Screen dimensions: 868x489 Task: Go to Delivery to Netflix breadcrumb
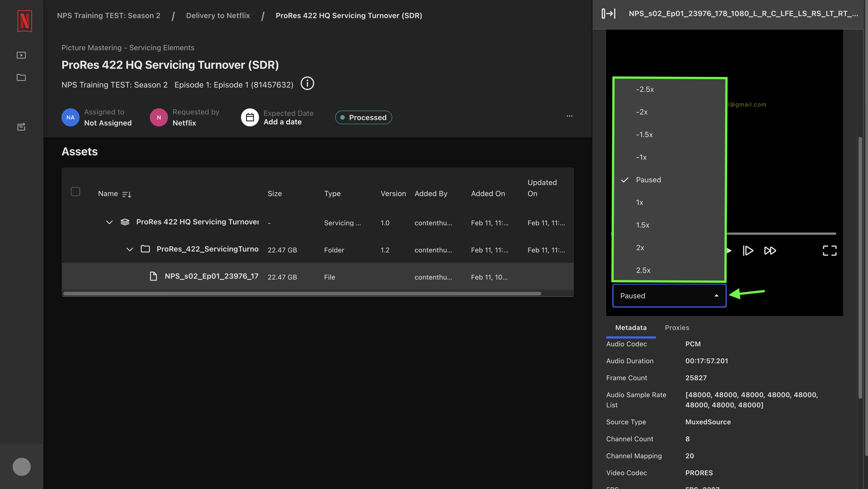click(x=218, y=16)
